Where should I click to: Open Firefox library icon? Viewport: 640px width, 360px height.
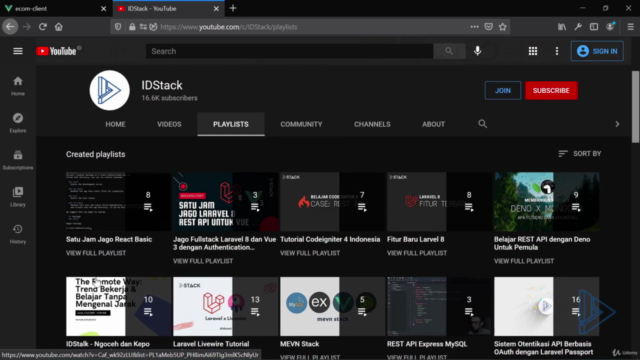(562, 27)
